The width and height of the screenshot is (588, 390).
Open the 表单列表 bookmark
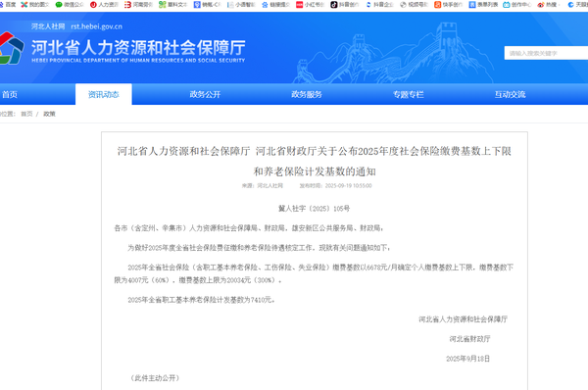coord(483,5)
